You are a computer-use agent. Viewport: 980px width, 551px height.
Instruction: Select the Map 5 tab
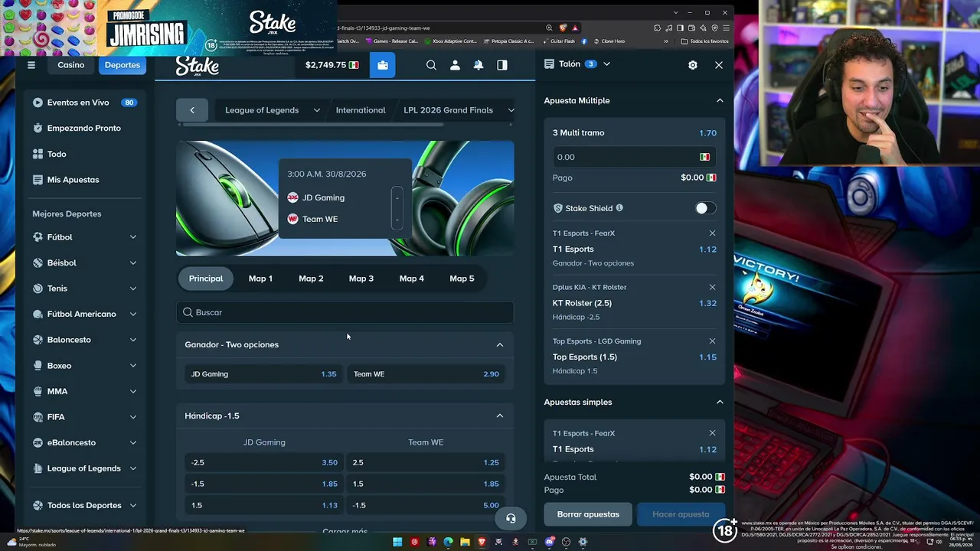(462, 279)
